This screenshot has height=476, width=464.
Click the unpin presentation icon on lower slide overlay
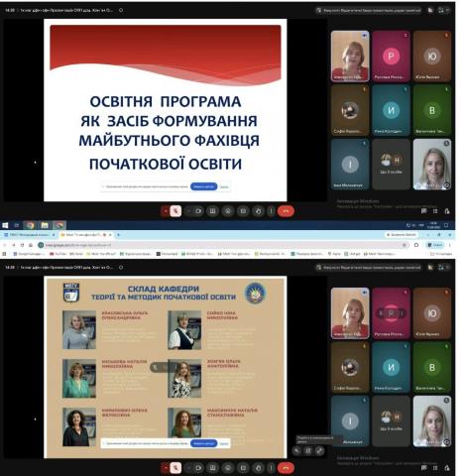pos(296,450)
